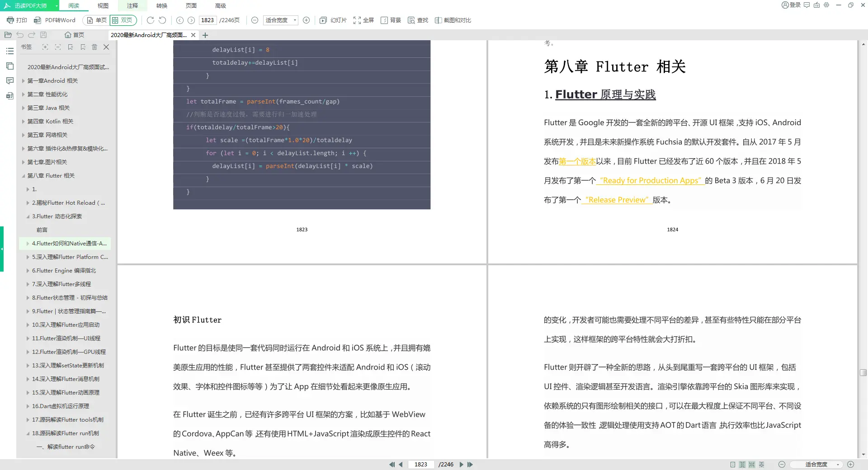Open the 打印 print tool
The image size is (868, 470).
tap(17, 20)
